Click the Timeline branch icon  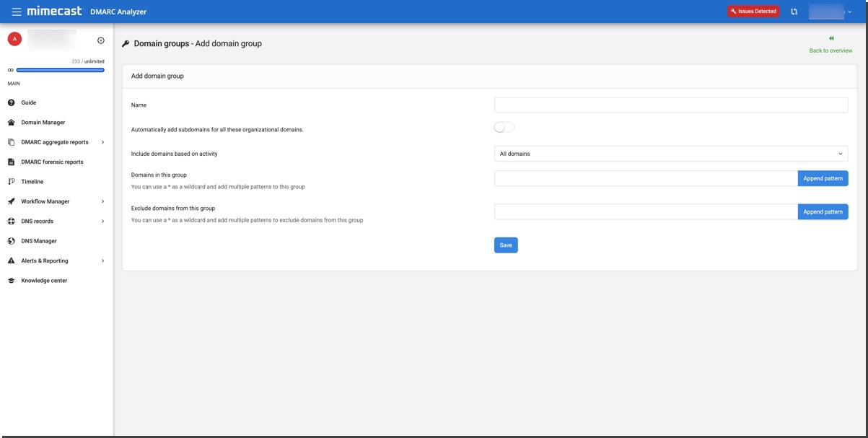pos(11,182)
